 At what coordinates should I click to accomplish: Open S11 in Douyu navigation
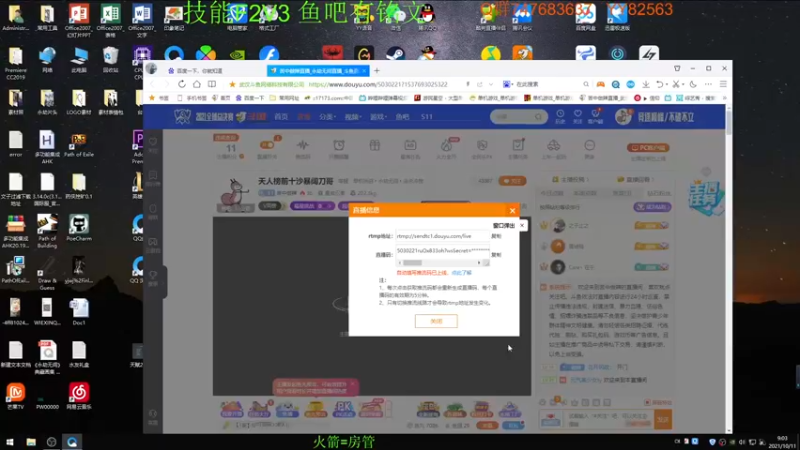[427, 117]
